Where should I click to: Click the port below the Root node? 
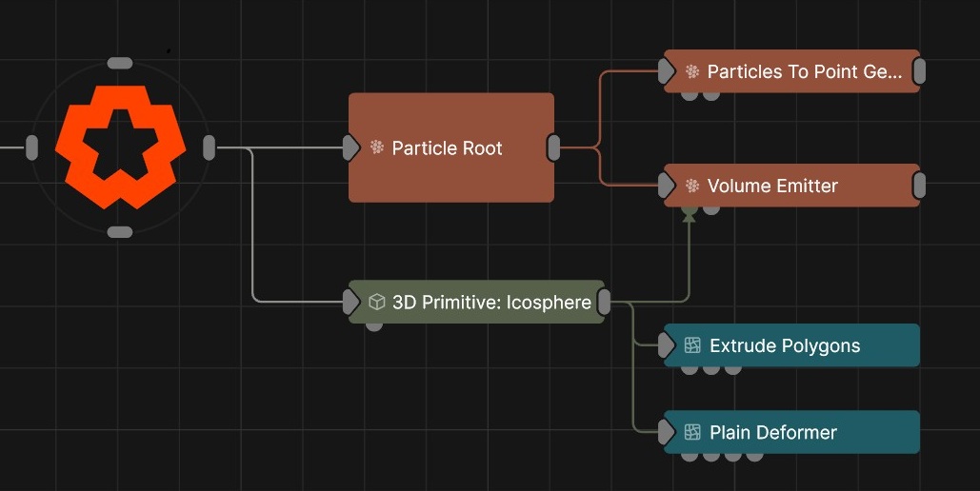click(120, 232)
